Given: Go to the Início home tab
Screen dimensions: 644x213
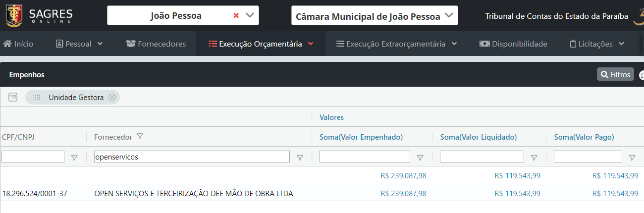Looking at the screenshot, I should coord(18,44).
